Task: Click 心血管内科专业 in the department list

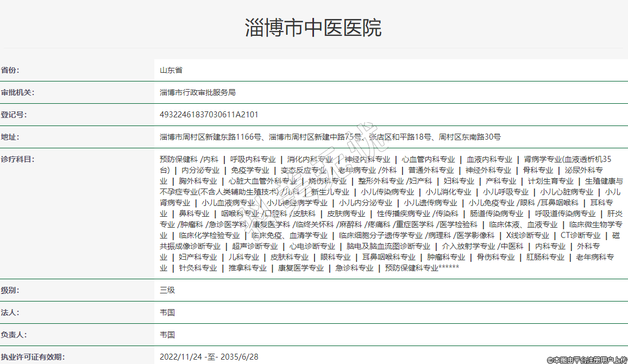Action: (x=428, y=159)
